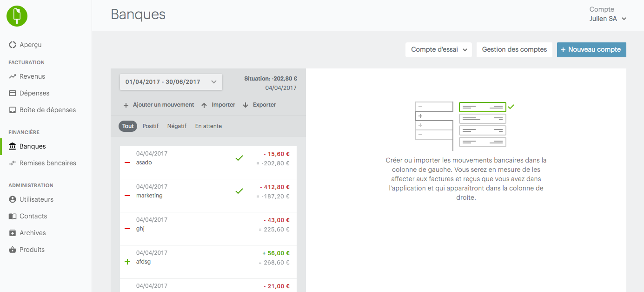Select the asado transaction row
Image resolution: width=644 pixels, height=292 pixels.
click(208, 163)
